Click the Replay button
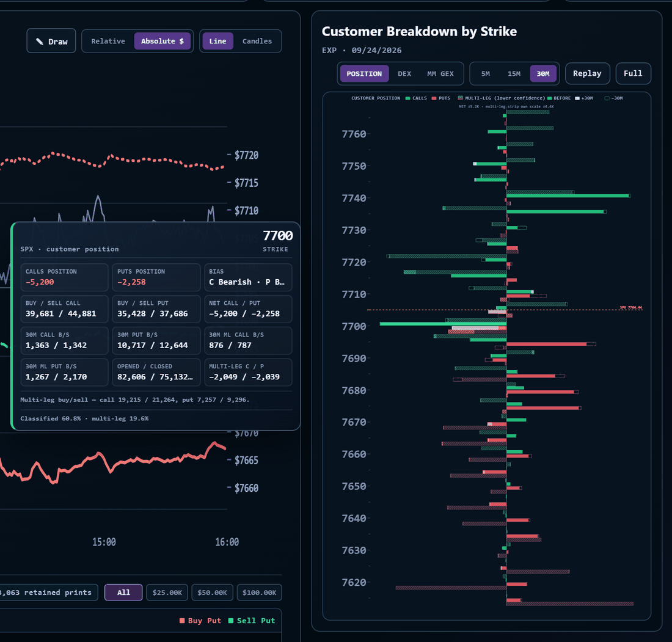This screenshot has width=672, height=642. pyautogui.click(x=587, y=74)
